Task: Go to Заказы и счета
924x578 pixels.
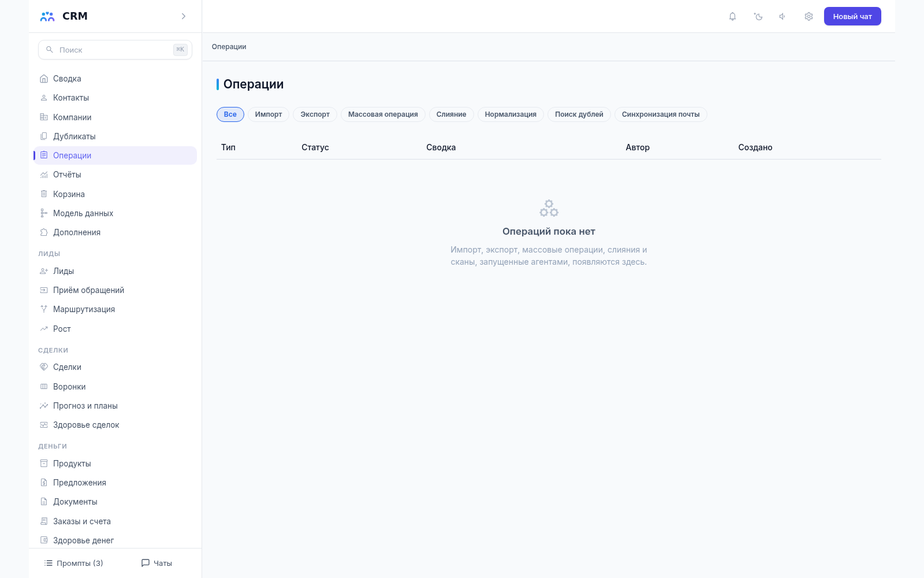Action: coord(115,521)
